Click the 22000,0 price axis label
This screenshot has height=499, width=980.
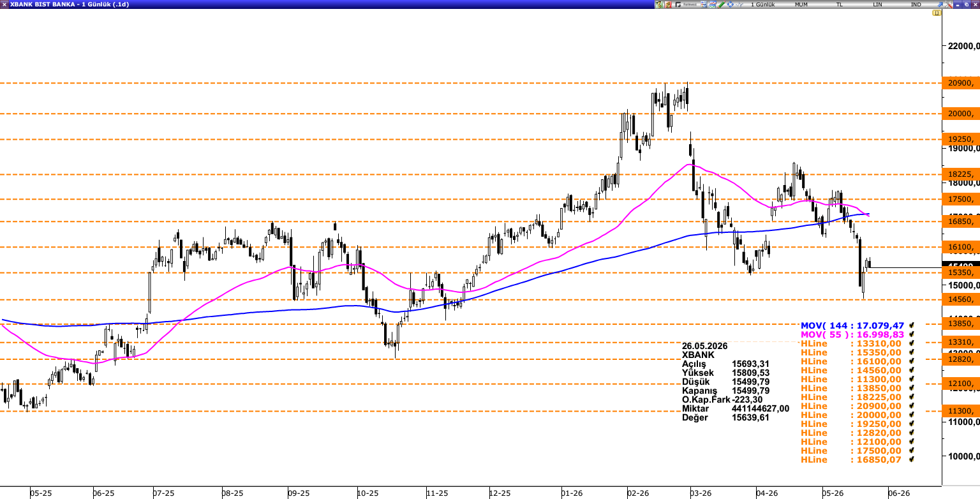click(963, 47)
